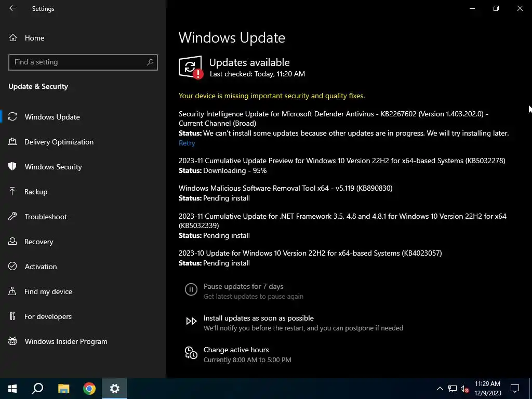
Task: Click the Updates available status icon with red alert
Action: point(191,68)
